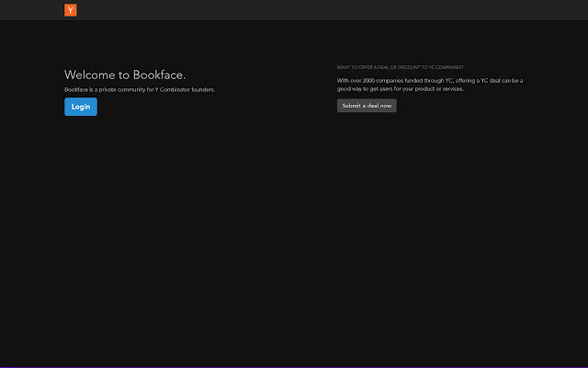Image resolution: width=588 pixels, height=368 pixels.
Task: Click the blue Login button
Action: point(81,107)
